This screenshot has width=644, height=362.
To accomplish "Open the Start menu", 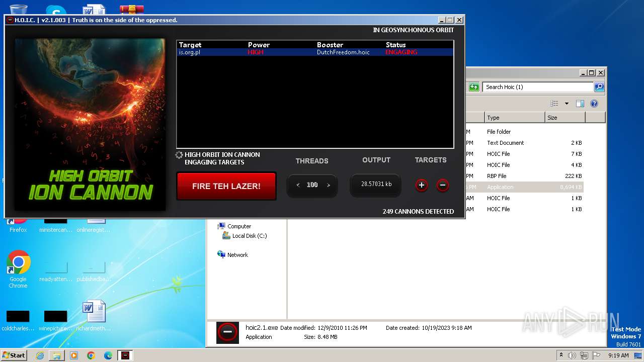I will tap(14, 355).
